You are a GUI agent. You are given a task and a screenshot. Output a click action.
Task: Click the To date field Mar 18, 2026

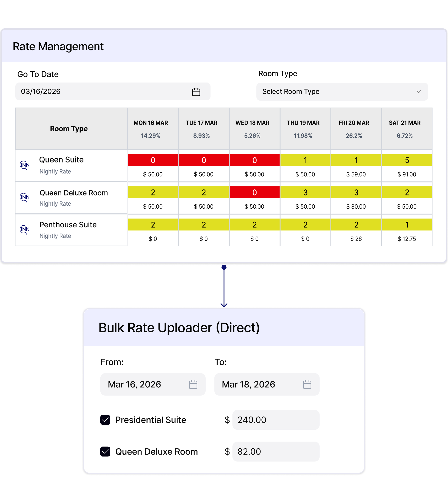pos(267,384)
